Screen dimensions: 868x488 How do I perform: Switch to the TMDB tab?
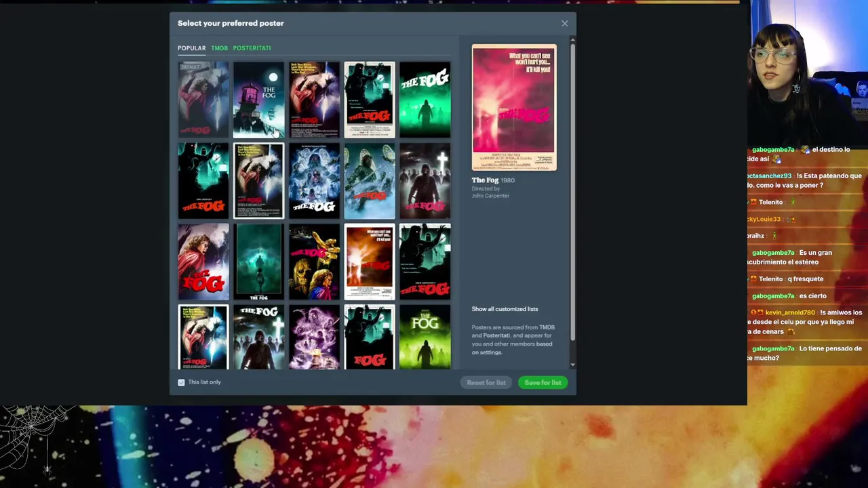pos(219,48)
